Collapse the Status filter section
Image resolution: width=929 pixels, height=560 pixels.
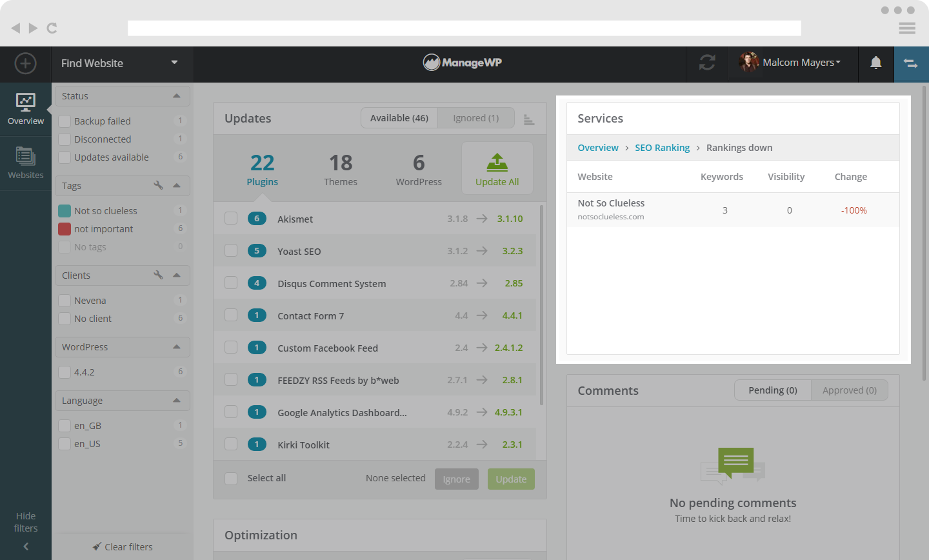coord(177,96)
